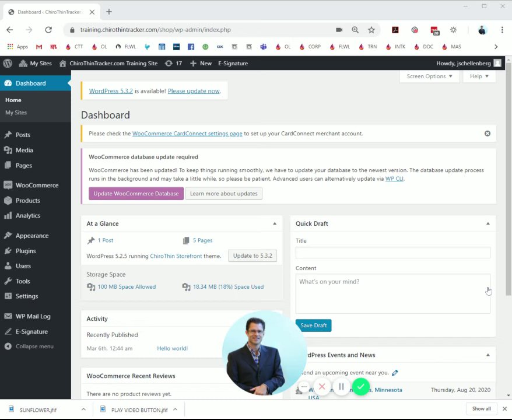Viewport: 512px width, 420px height.
Task: Open PLAY VIDEO BUTTON.jfif download options arrow
Action: 176,409
